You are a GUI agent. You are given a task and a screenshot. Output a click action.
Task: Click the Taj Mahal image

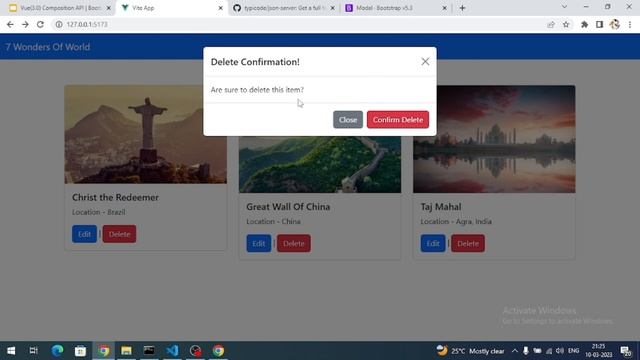coord(494,139)
